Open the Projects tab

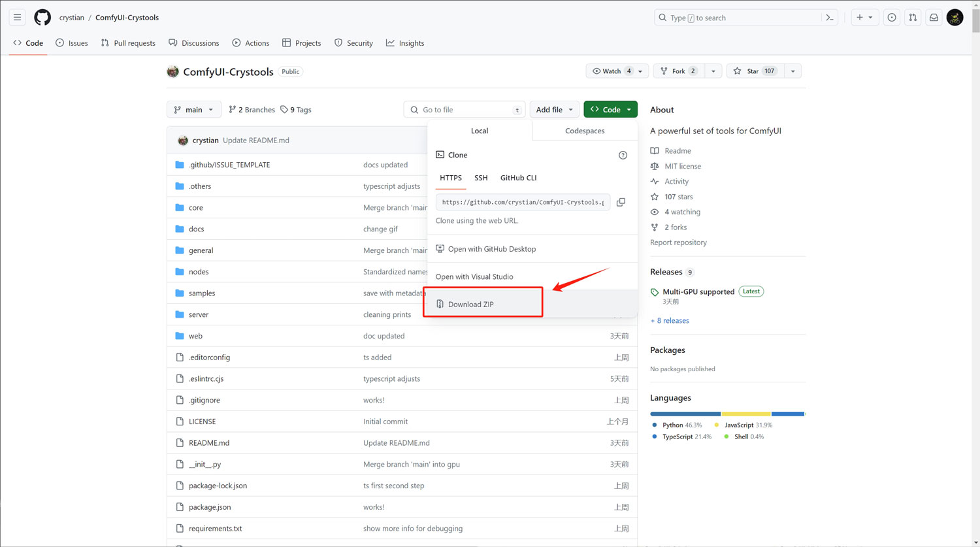tap(302, 43)
